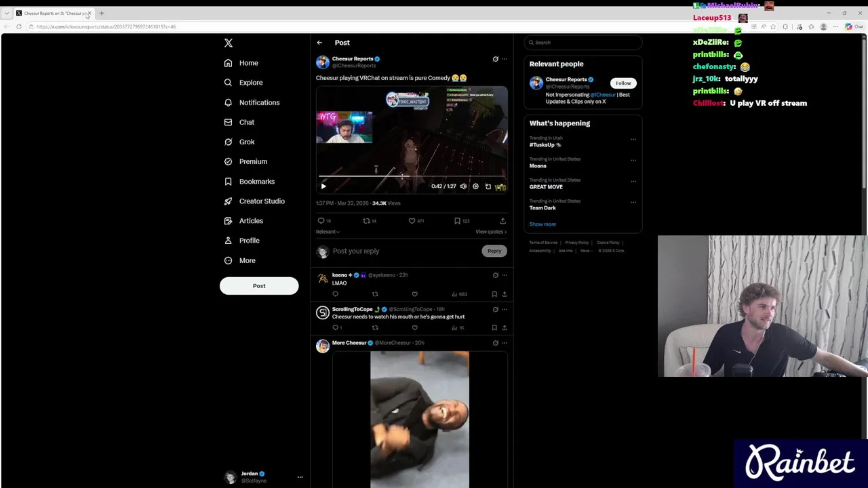This screenshot has height=488, width=868.
Task: Open the Explore page
Action: coord(243,83)
